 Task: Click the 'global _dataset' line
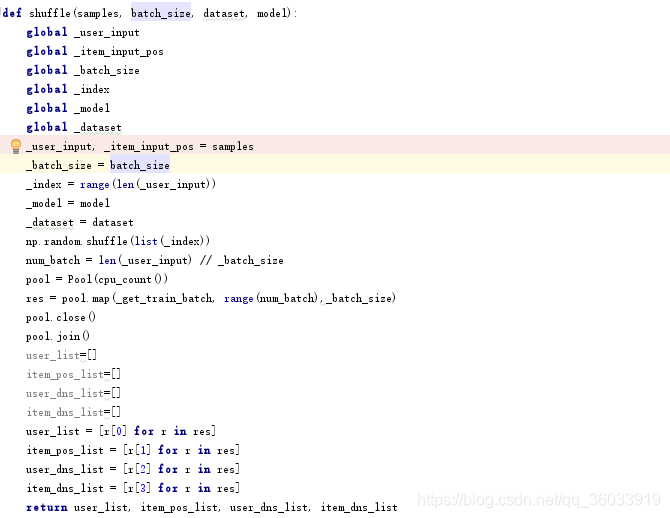(74, 127)
